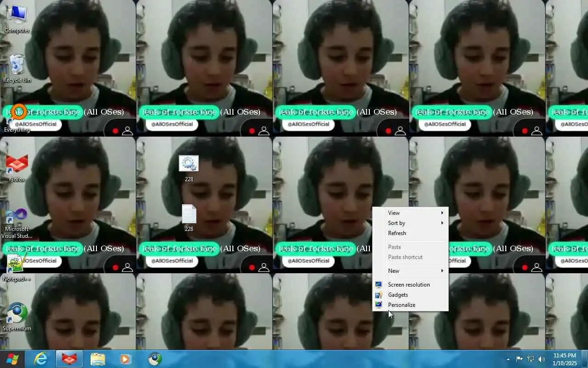Click the Show desktop button
Image resolution: width=588 pixels, height=368 pixels.
pos(585,359)
